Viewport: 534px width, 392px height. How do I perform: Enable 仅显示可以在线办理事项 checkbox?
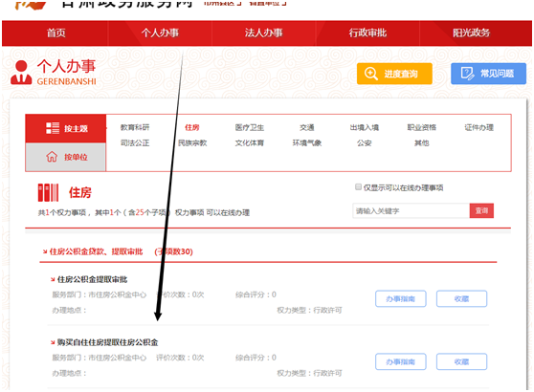point(358,186)
